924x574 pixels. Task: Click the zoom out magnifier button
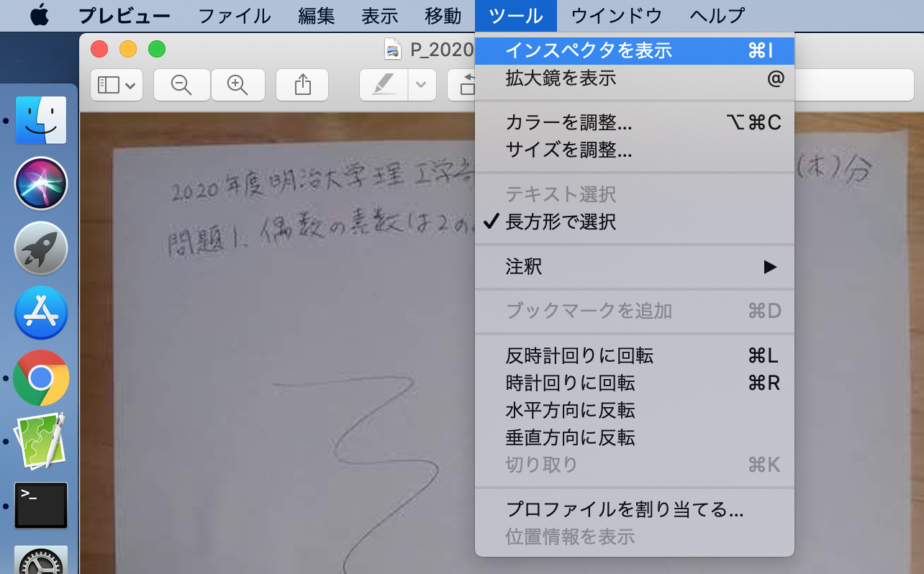click(x=182, y=85)
